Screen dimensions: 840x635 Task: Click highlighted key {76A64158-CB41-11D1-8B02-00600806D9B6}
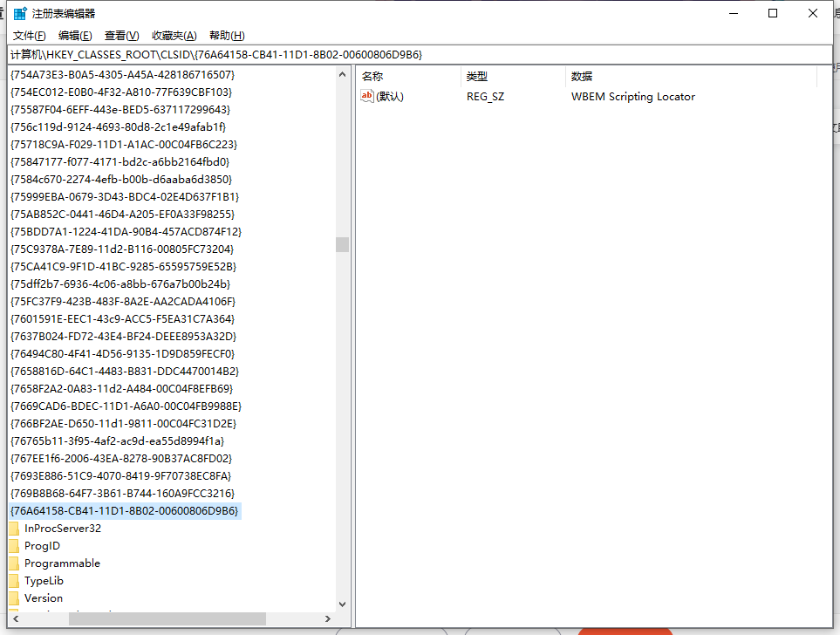pyautogui.click(x=125, y=511)
